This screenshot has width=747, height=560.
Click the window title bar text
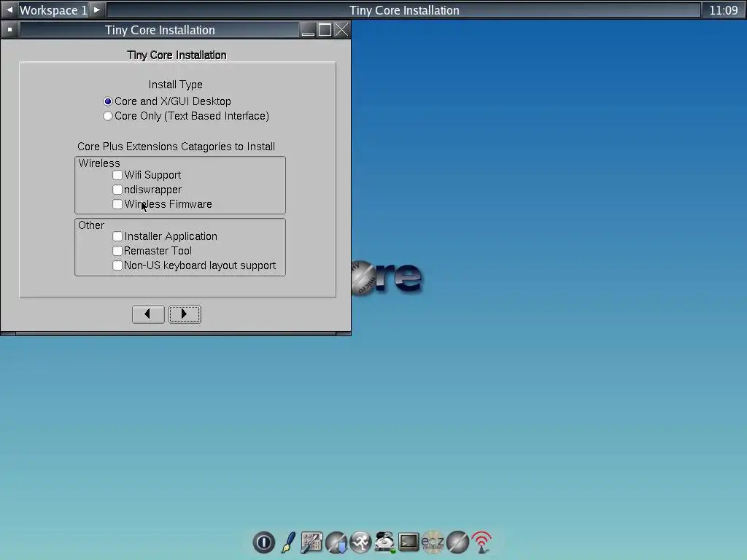(x=160, y=30)
